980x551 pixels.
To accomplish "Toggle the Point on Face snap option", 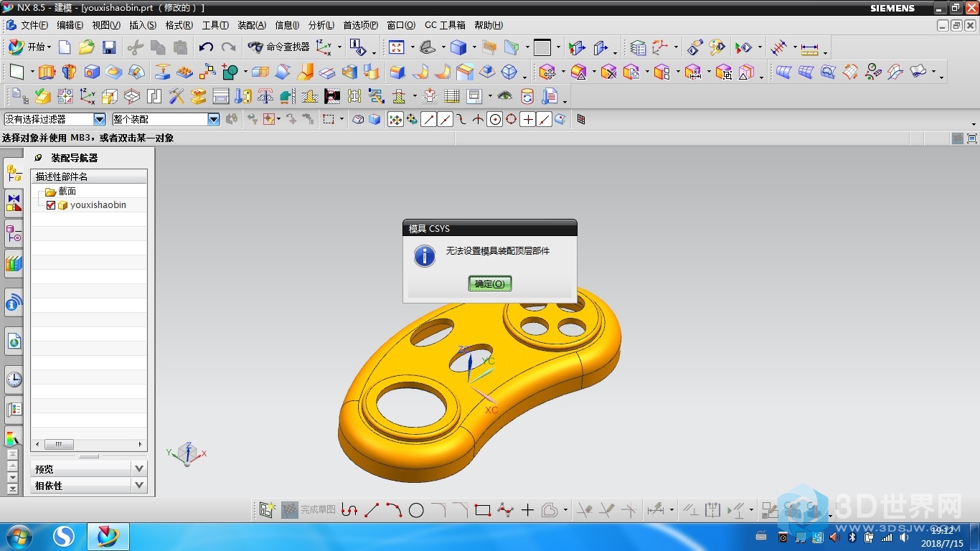I will click(x=560, y=120).
